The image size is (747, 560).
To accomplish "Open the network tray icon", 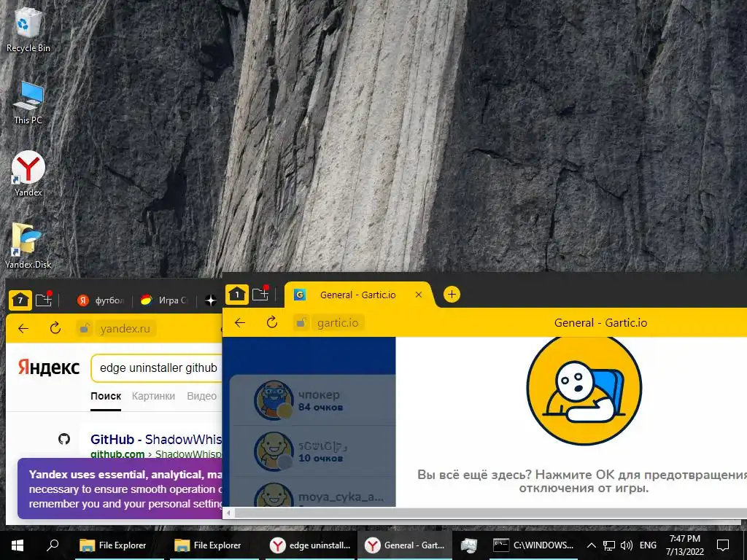I will point(609,545).
